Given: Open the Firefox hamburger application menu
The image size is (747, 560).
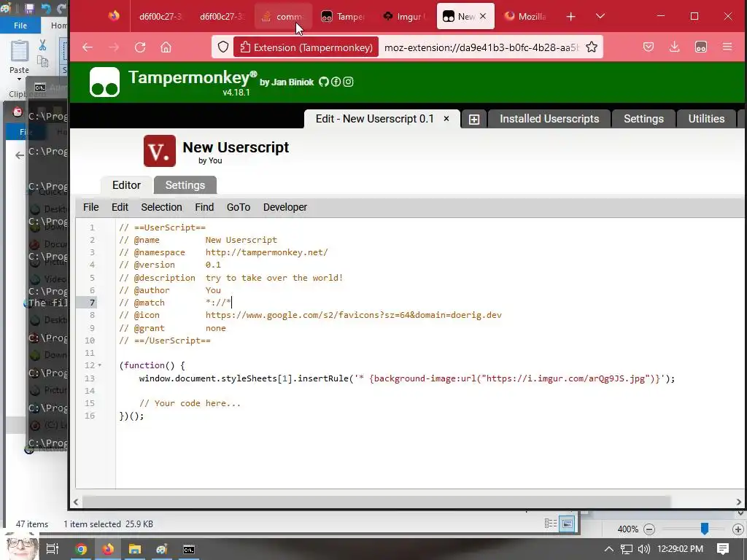Looking at the screenshot, I should pyautogui.click(x=727, y=47).
